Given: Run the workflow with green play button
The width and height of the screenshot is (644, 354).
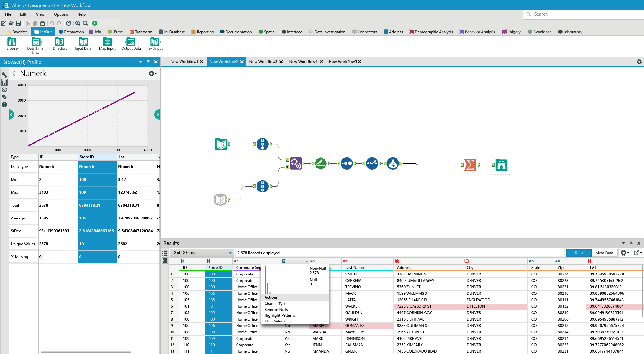Looking at the screenshot, I should point(95,23).
